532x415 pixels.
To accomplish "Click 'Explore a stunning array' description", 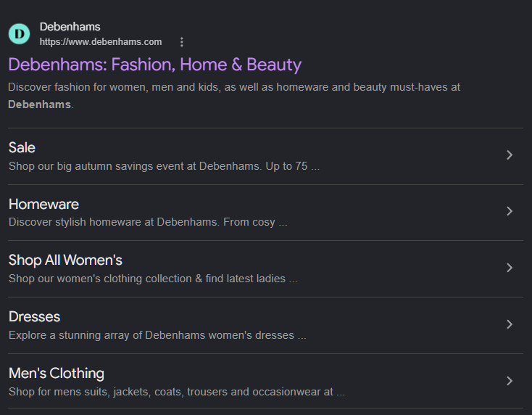I will coord(157,335).
